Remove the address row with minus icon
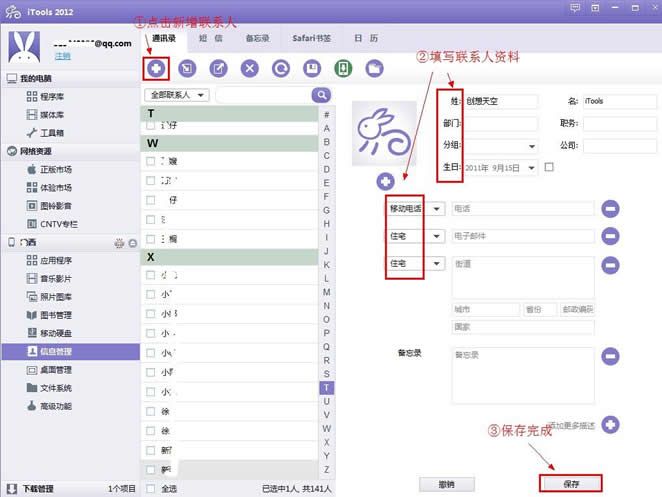This screenshot has height=497, width=662. coord(610,265)
